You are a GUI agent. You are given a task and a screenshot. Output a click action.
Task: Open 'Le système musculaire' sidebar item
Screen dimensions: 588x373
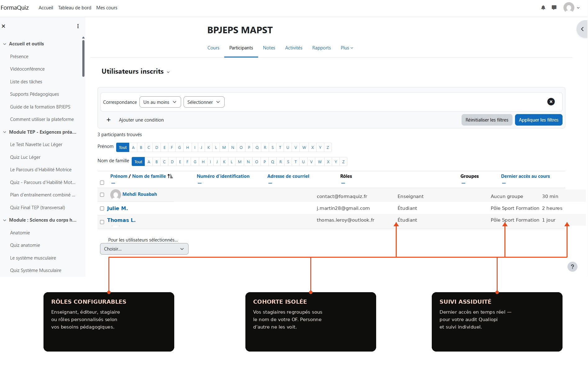[x=33, y=258]
